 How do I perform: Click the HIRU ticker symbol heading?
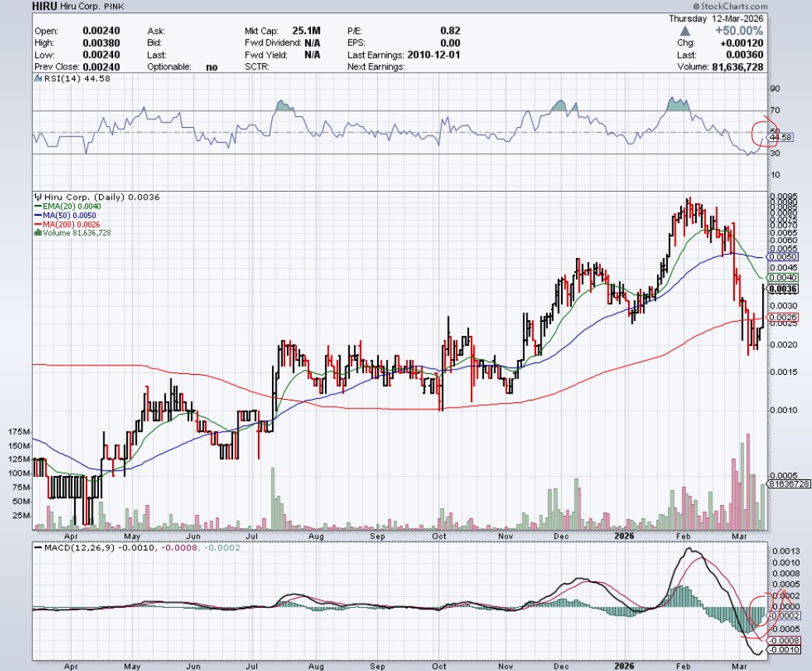click(44, 6)
